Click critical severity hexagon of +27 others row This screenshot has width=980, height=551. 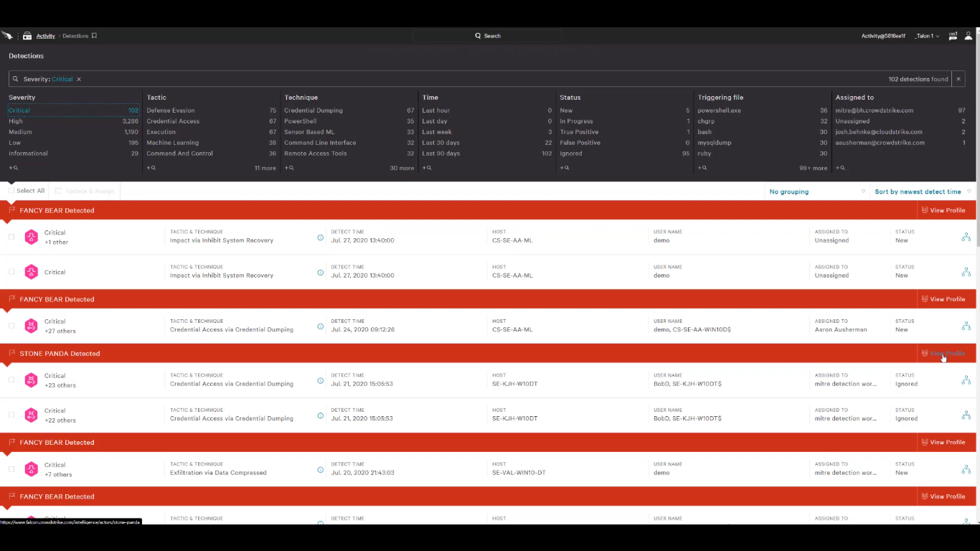(x=31, y=326)
